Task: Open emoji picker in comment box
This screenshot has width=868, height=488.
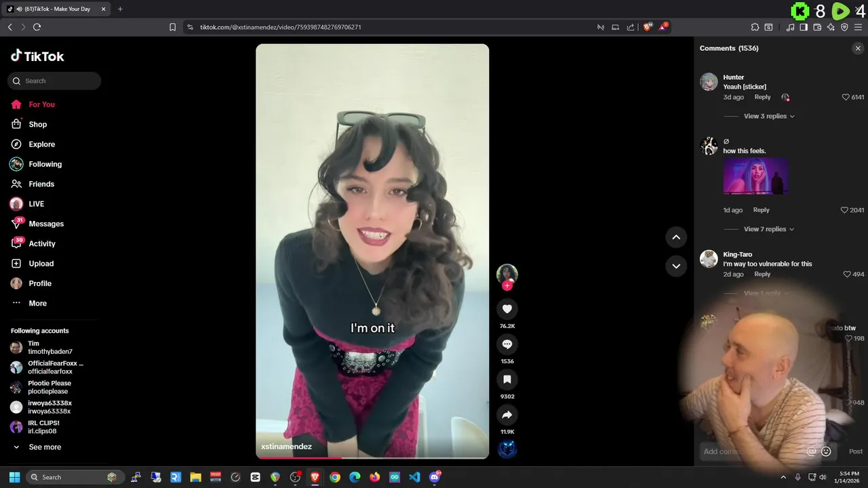Action: [826, 451]
